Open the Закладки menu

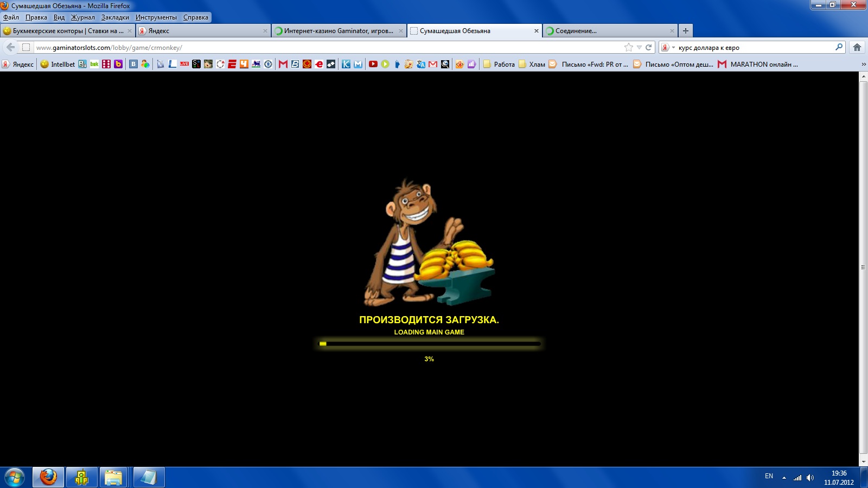click(115, 17)
